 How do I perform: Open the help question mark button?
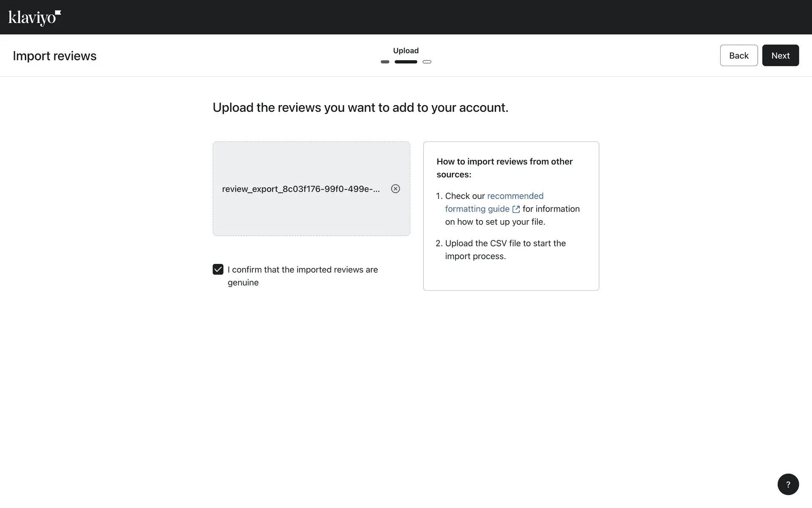pyautogui.click(x=788, y=484)
